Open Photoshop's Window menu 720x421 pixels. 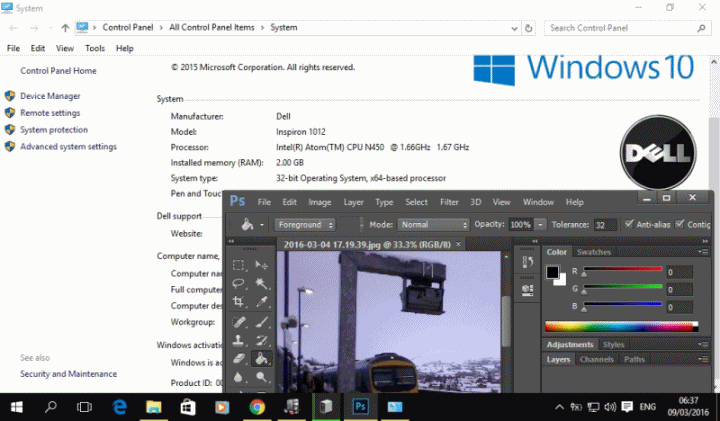[538, 202]
